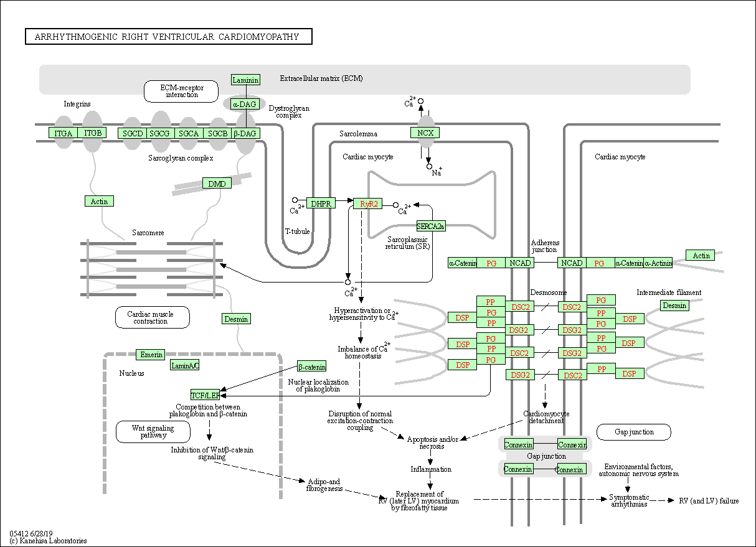756x547 pixels.
Task: Click the Laminin gene box
Action: 245,80
